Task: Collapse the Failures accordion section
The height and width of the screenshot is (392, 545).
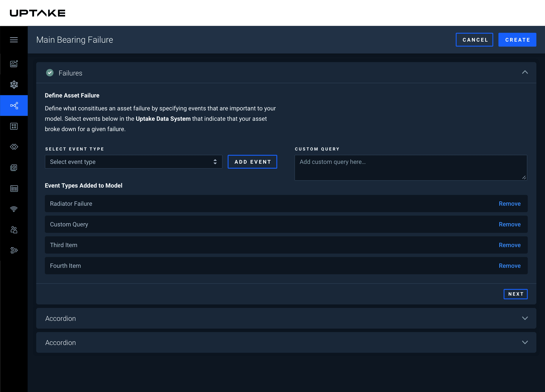Action: click(x=525, y=72)
